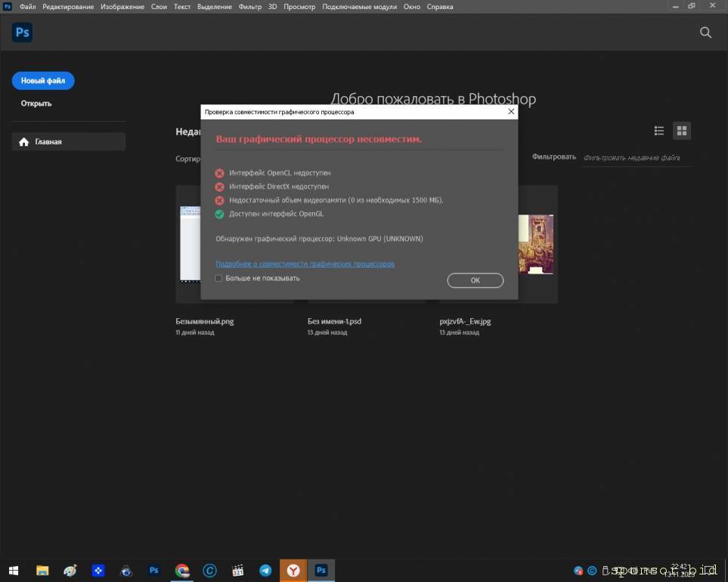Screen dimensions: 728x582
Task: Open Google Chrome from the taskbar
Action: click(x=182, y=571)
